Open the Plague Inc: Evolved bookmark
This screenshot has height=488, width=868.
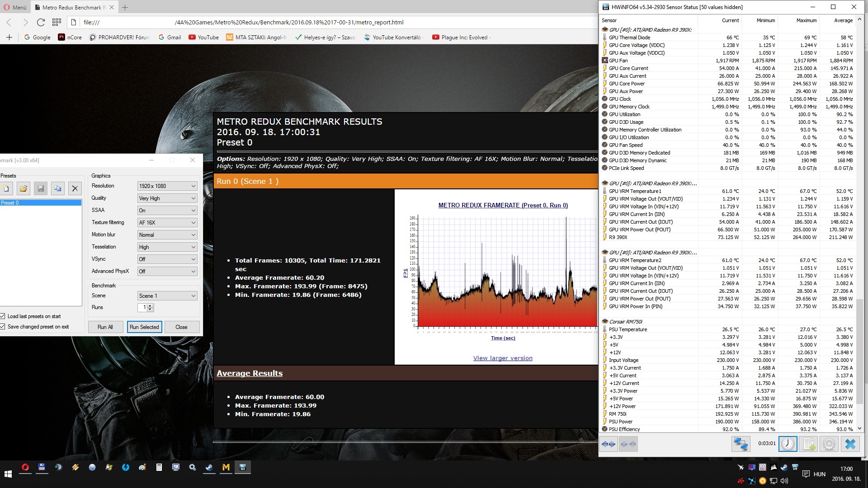(461, 38)
